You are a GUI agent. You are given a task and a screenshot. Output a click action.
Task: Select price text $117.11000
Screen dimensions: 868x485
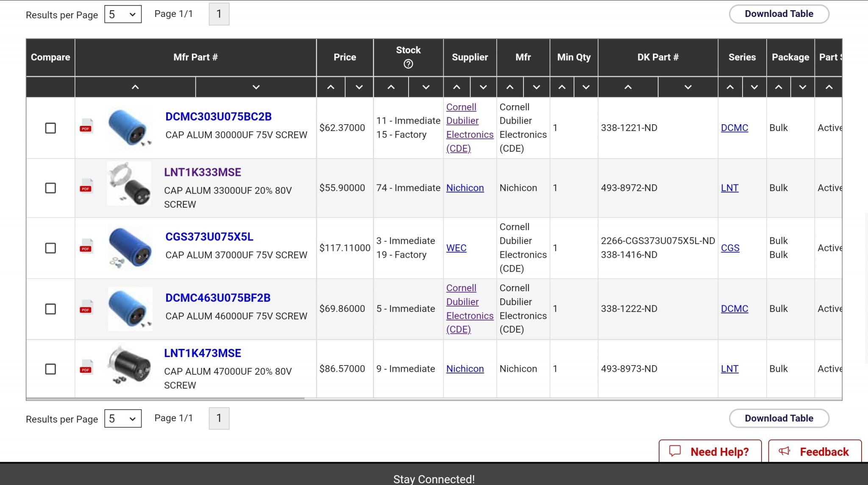click(345, 248)
